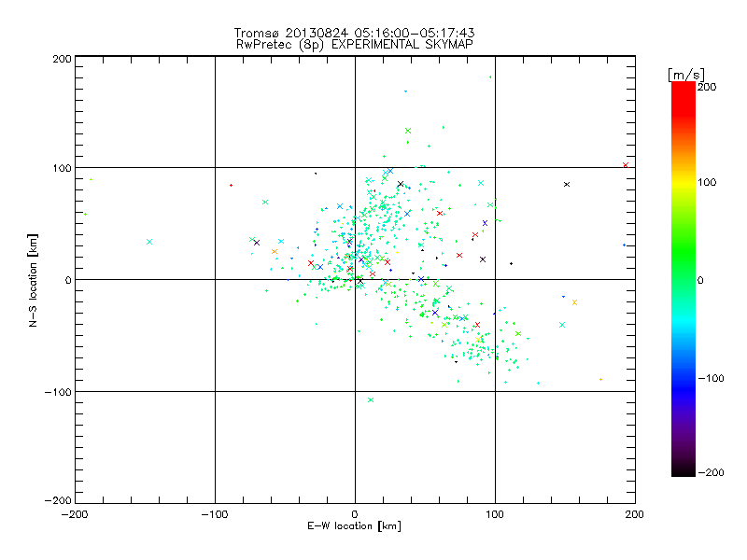Click the x-axis tick label '0'

click(x=355, y=515)
